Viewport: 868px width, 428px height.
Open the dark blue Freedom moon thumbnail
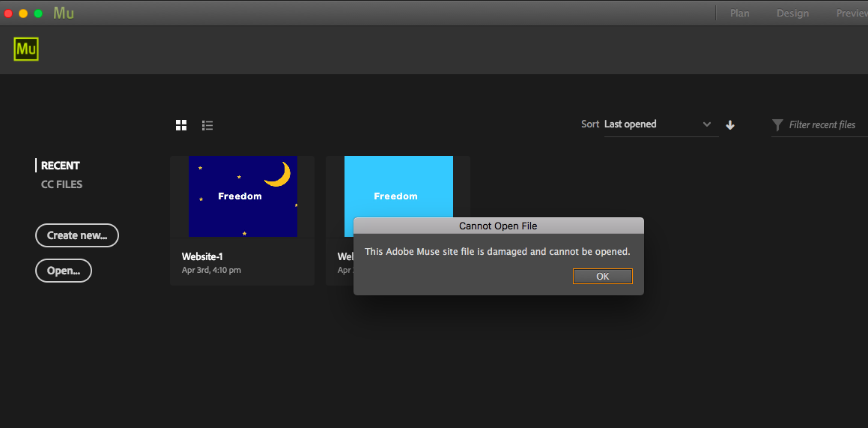click(243, 196)
